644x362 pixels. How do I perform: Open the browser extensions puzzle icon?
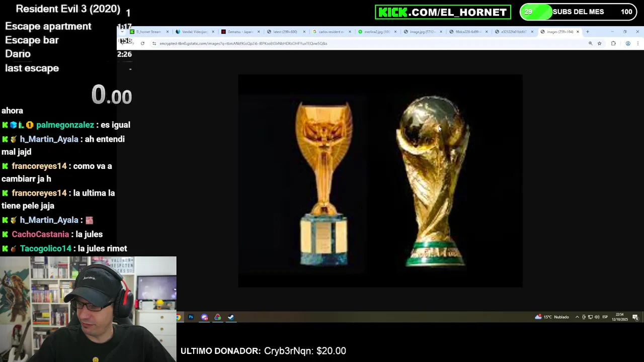[613, 43]
